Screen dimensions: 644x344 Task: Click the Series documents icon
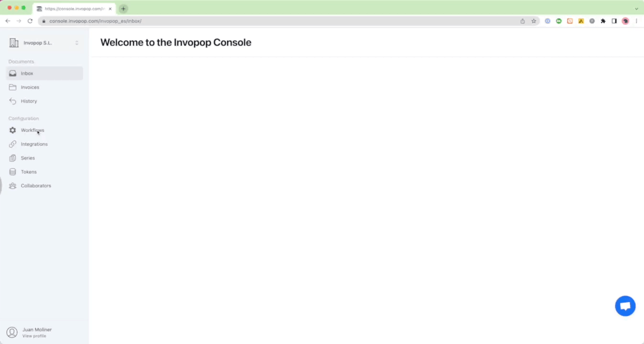[x=13, y=158]
